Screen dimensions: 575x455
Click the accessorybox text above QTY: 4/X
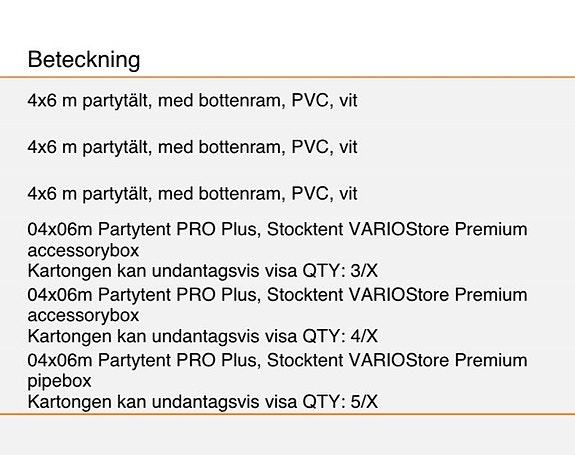tap(83, 316)
